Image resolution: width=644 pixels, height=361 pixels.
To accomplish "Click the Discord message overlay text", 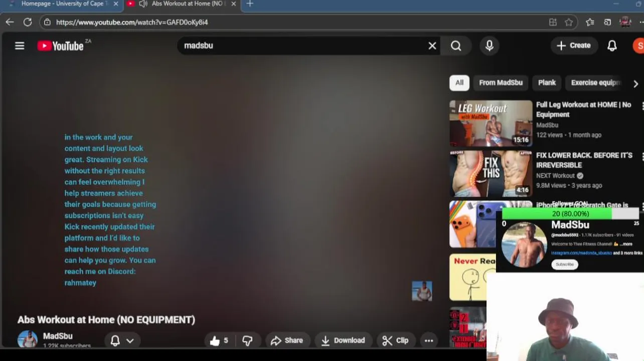I will (x=110, y=210).
